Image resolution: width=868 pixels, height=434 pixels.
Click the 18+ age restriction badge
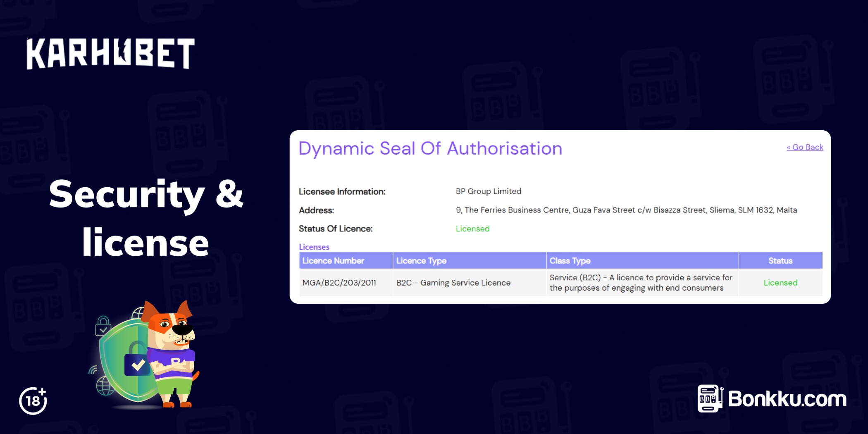(x=33, y=401)
